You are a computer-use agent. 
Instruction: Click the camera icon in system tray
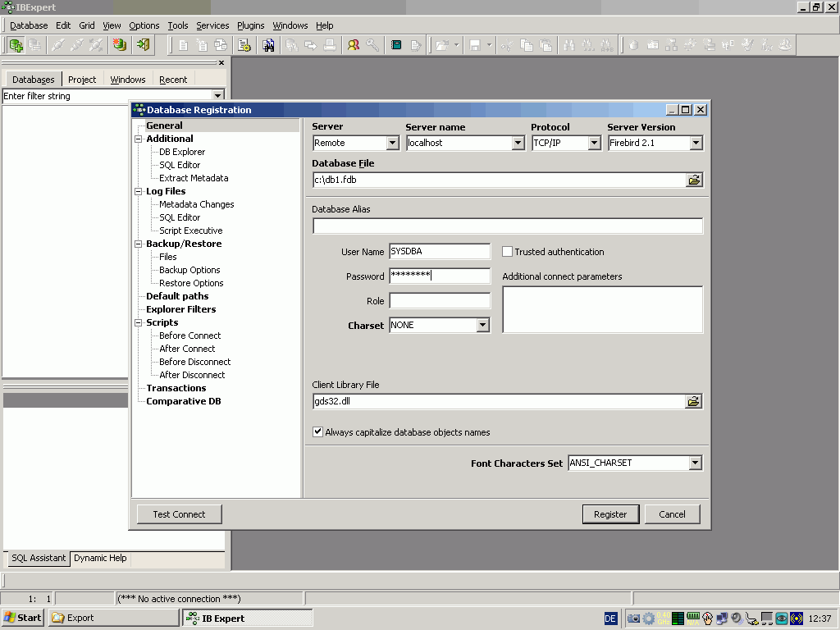633,619
